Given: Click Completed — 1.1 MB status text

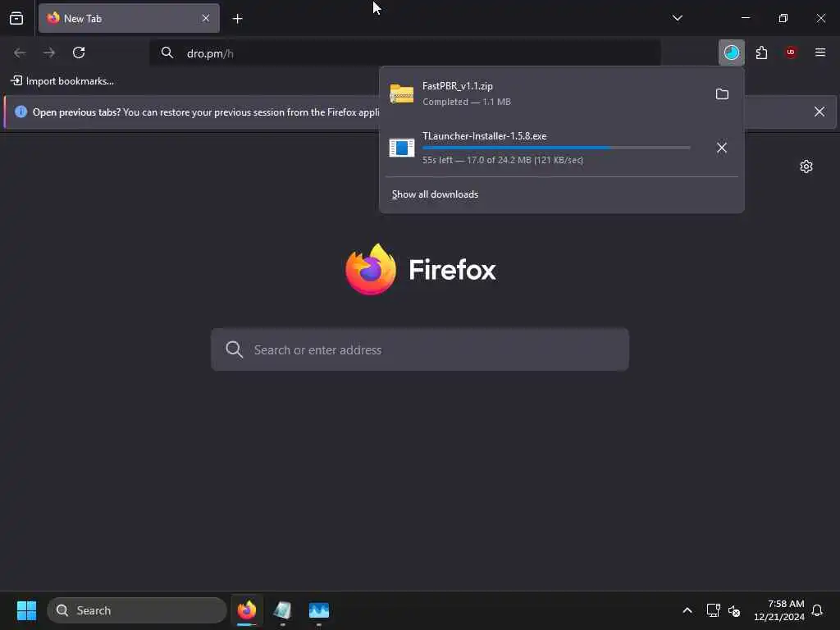Looking at the screenshot, I should (x=467, y=102).
